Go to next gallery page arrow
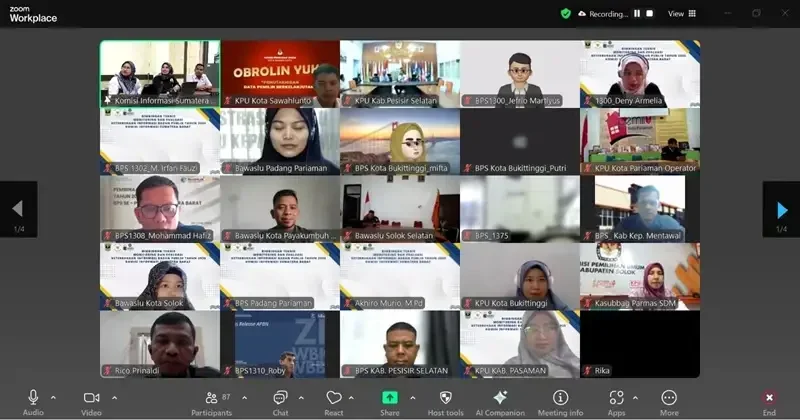Image resolution: width=800 pixels, height=420 pixels. pos(781,209)
